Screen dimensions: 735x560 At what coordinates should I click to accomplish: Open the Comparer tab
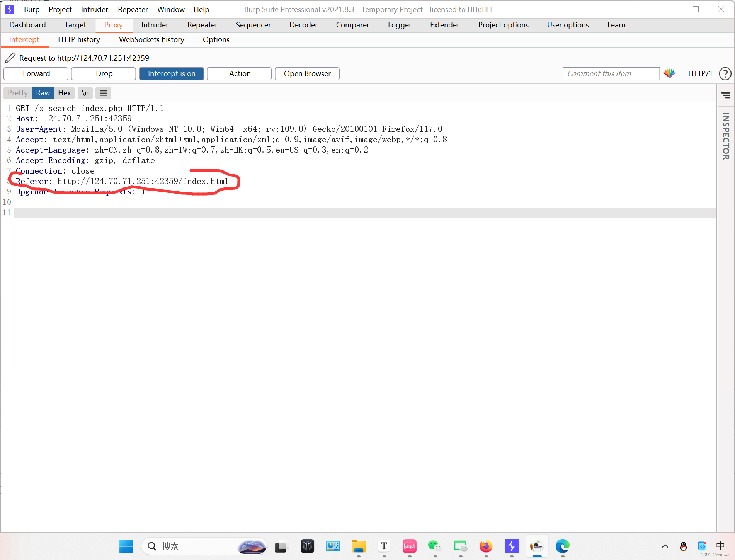pyautogui.click(x=352, y=25)
